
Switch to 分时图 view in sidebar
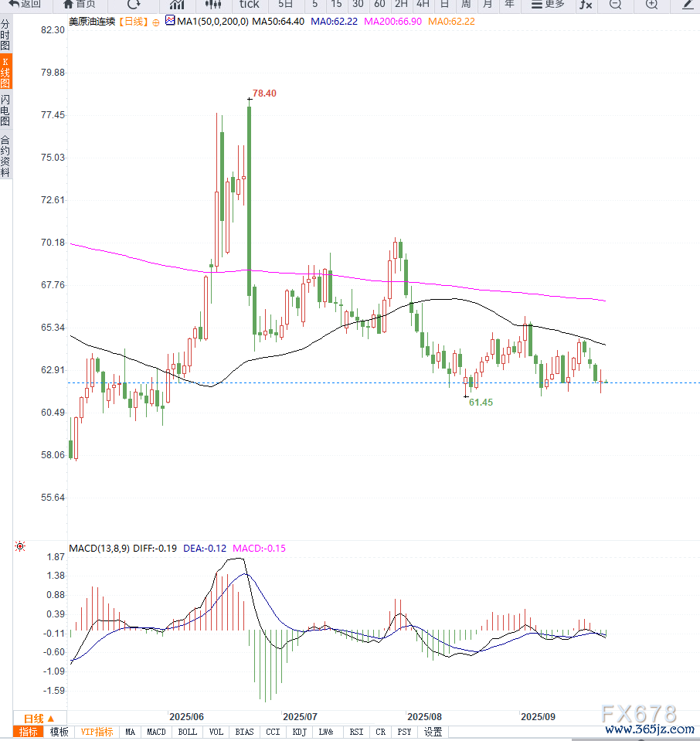[x=5, y=36]
